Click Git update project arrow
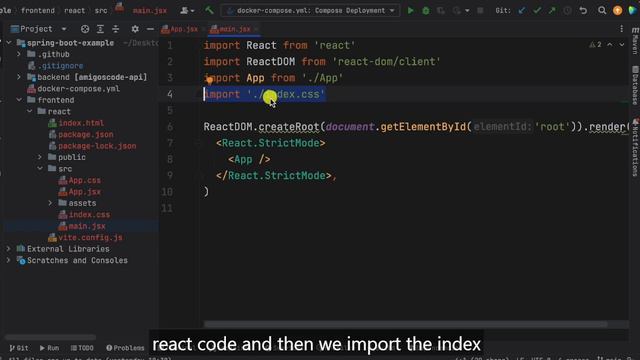Screen dimensions: 640x360 point(522,11)
